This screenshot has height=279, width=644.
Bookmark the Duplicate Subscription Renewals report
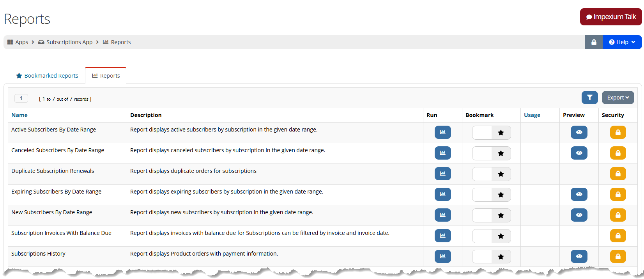pos(492,174)
